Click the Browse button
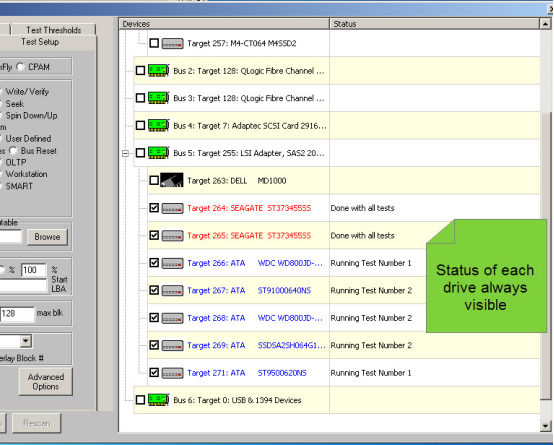The height and width of the screenshot is (445, 554). (x=47, y=237)
